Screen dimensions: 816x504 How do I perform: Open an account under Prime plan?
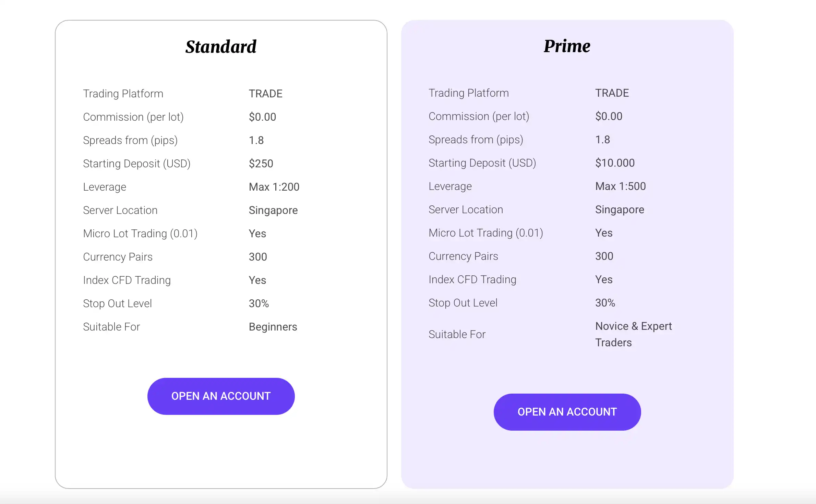pyautogui.click(x=567, y=412)
